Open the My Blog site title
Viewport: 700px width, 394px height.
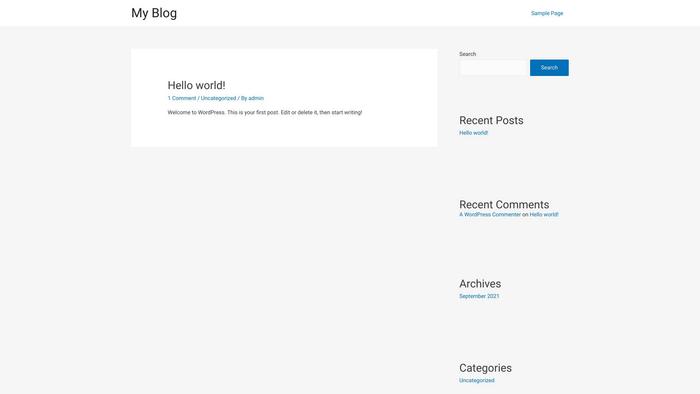pos(154,13)
